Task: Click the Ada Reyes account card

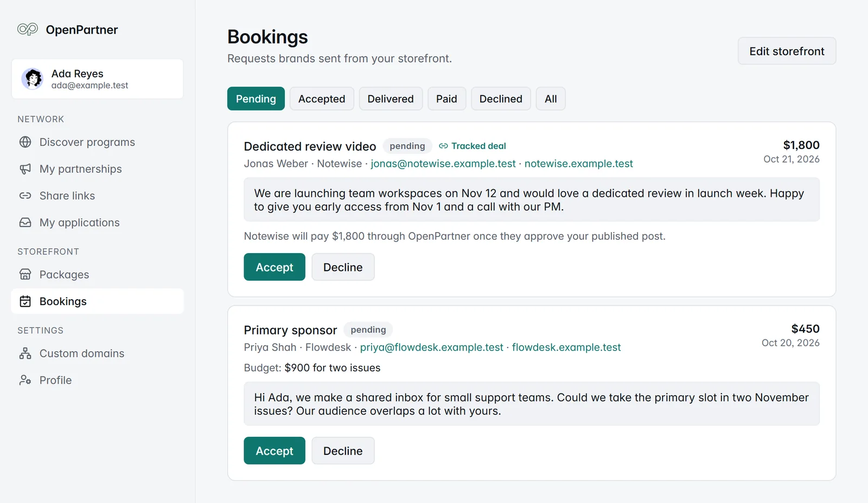Action: coord(98,79)
